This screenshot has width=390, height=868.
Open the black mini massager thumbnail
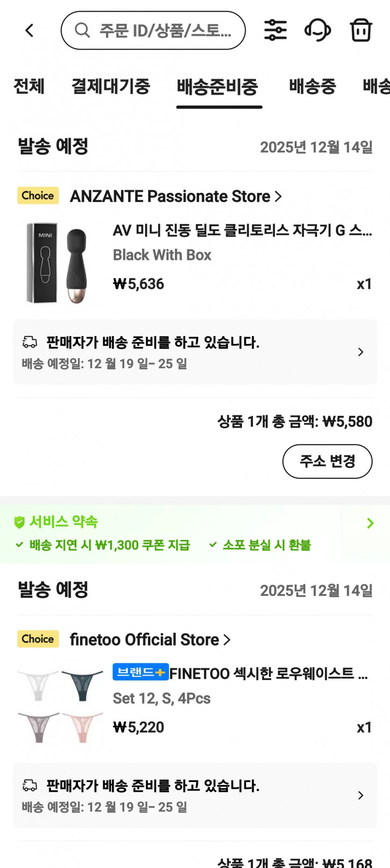coord(58,263)
